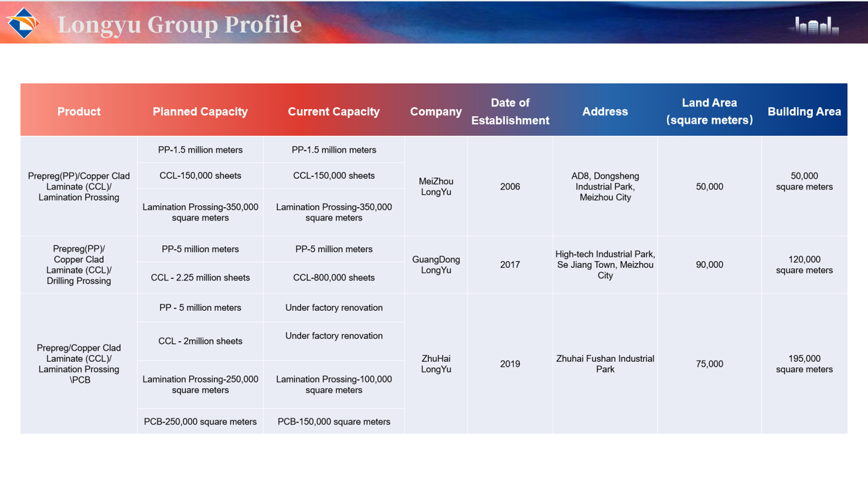Click the 'Product' column header

[x=79, y=111]
